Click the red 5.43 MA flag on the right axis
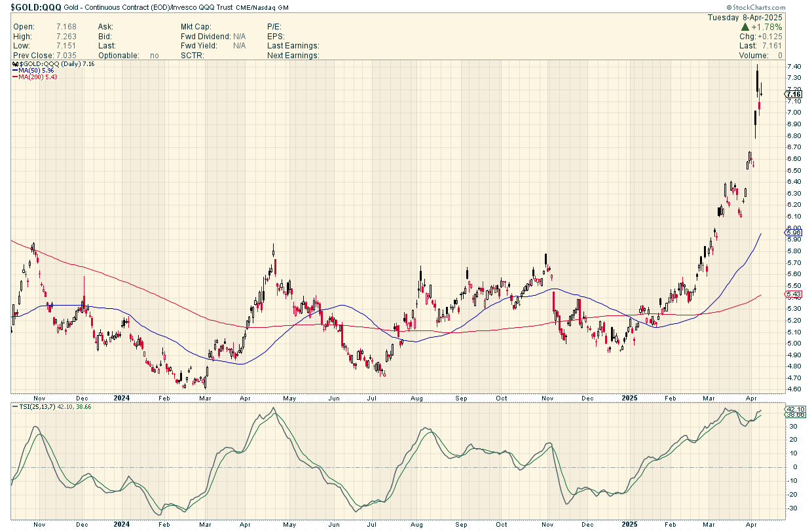This screenshot has height=530, width=812. coord(794,294)
